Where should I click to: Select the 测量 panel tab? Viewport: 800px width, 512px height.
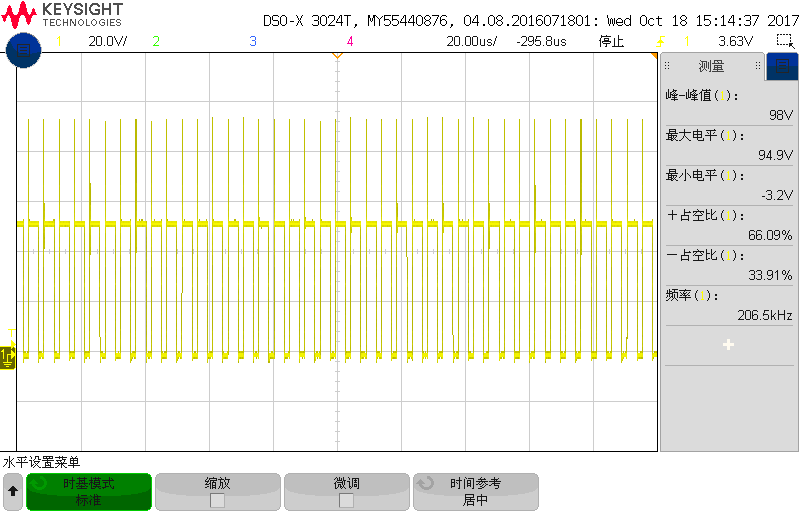[x=712, y=66]
